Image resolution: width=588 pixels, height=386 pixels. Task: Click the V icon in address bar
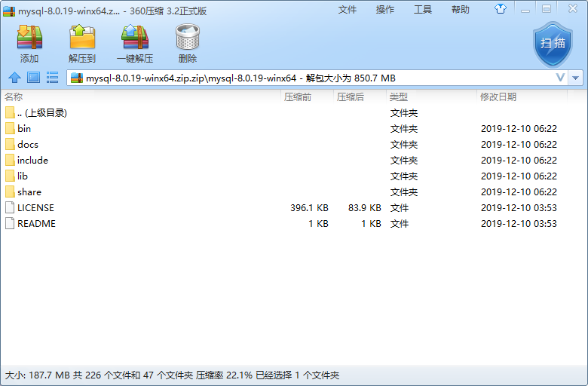560,78
